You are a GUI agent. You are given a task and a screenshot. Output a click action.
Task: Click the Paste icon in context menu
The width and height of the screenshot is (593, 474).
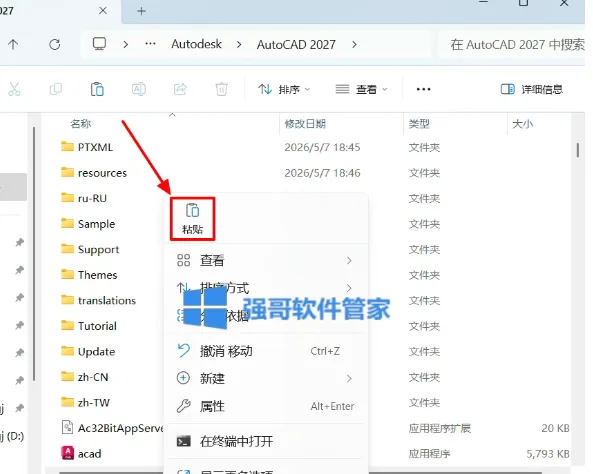click(192, 218)
